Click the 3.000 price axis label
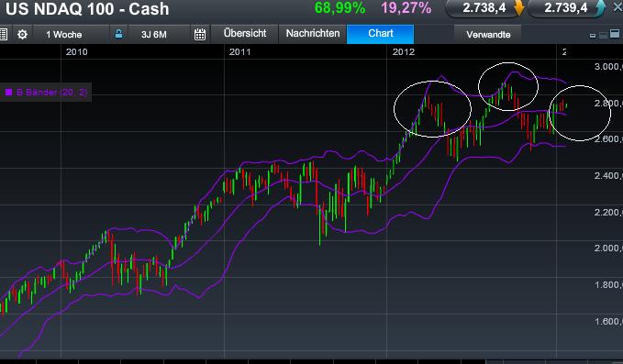 pos(608,67)
